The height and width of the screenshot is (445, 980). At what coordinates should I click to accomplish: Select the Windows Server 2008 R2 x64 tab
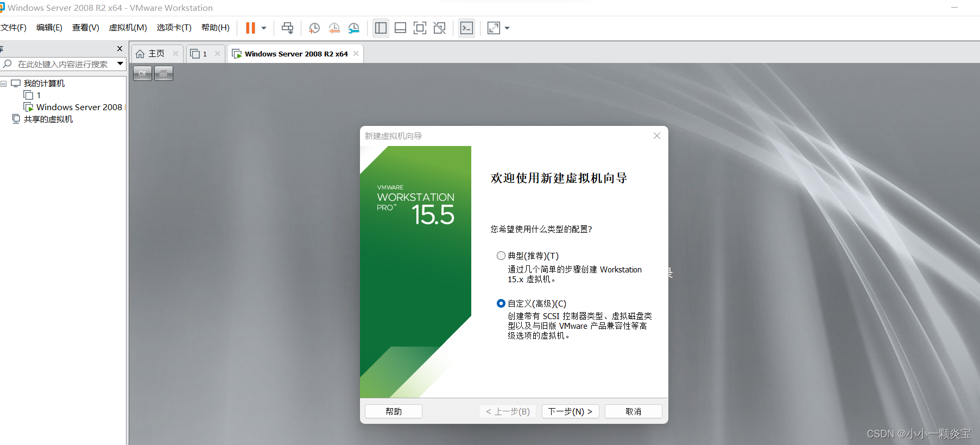(296, 54)
